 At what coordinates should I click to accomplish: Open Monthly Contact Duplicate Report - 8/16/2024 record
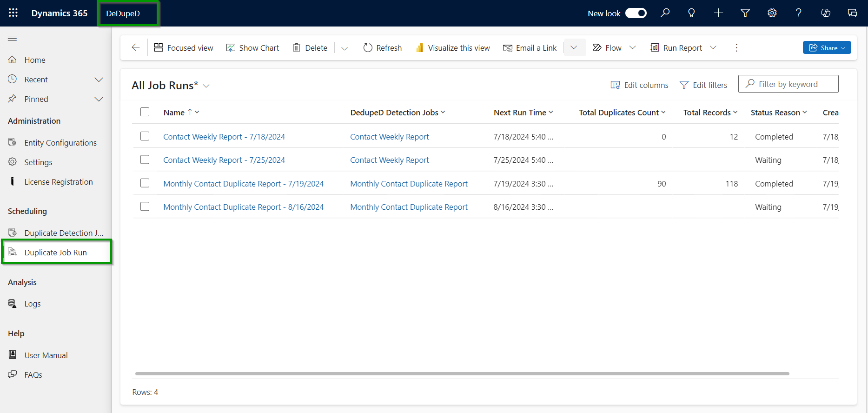pyautogui.click(x=244, y=207)
